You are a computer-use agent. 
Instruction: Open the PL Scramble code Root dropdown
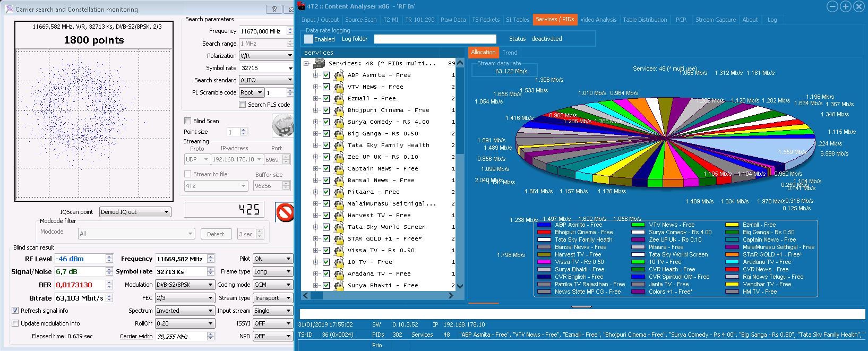[x=251, y=92]
